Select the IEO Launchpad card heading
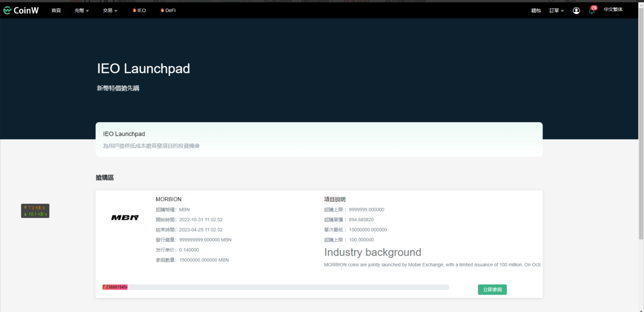 (124, 134)
